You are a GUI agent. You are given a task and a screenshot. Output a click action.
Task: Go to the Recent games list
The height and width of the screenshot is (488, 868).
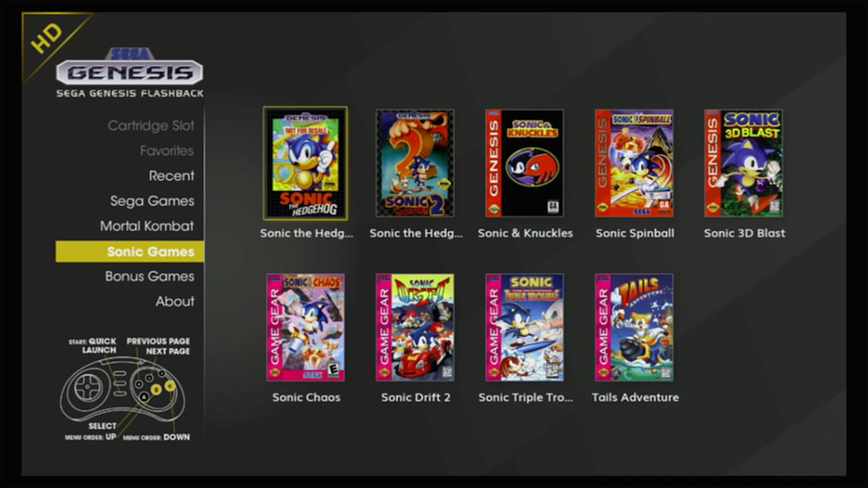coord(172,176)
